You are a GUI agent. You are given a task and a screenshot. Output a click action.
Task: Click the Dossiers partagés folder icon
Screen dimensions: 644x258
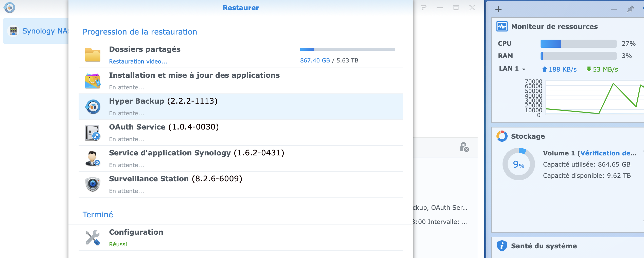pos(93,55)
